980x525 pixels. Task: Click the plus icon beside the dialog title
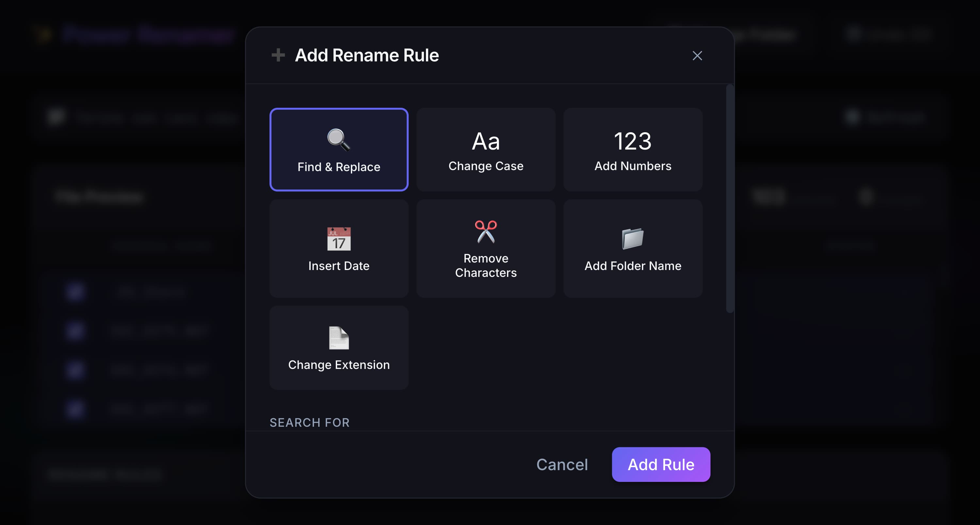(x=278, y=55)
